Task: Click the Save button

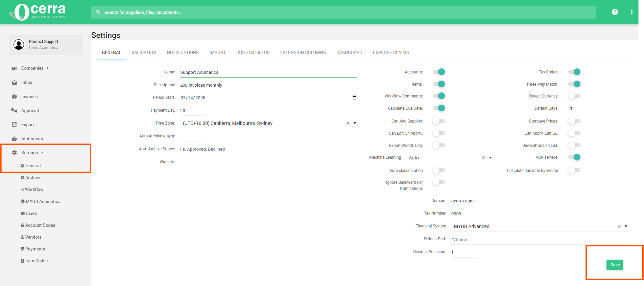Action: (615, 265)
